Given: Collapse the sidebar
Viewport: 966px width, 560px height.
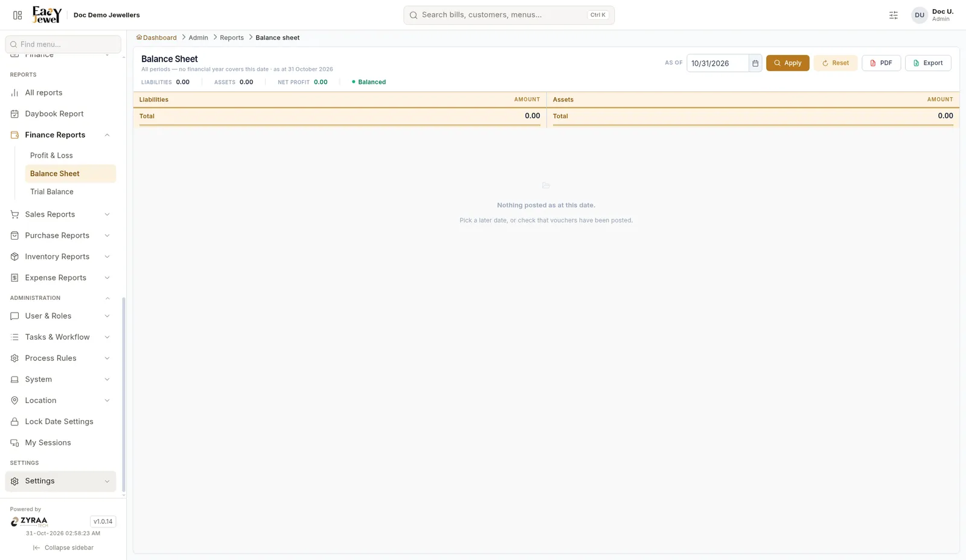Looking at the screenshot, I should 63,548.
